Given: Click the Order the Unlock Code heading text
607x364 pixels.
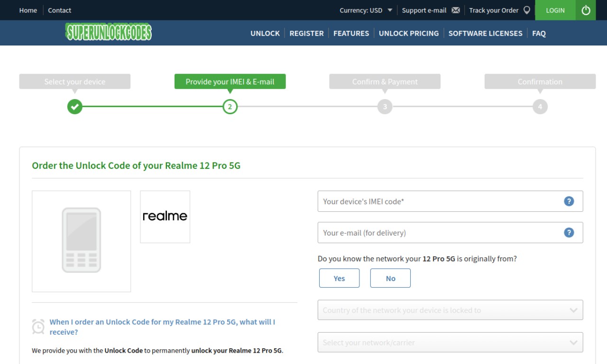Looking at the screenshot, I should [x=136, y=165].
